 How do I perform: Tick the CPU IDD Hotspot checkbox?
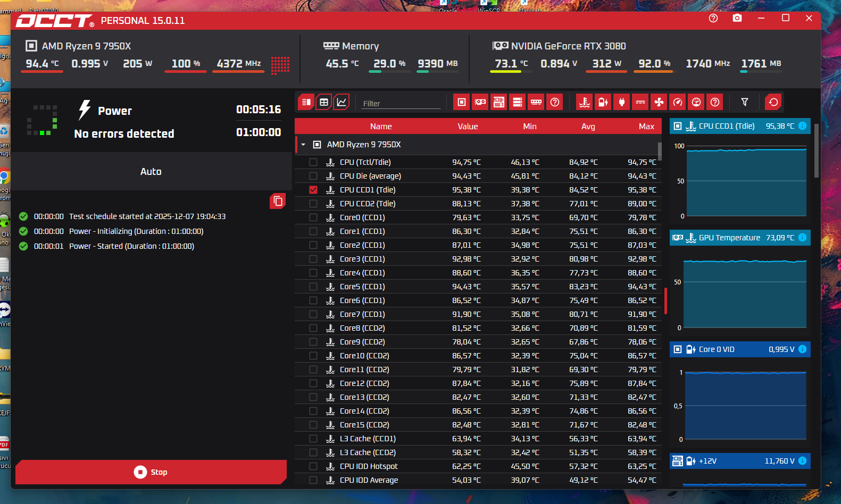click(313, 466)
